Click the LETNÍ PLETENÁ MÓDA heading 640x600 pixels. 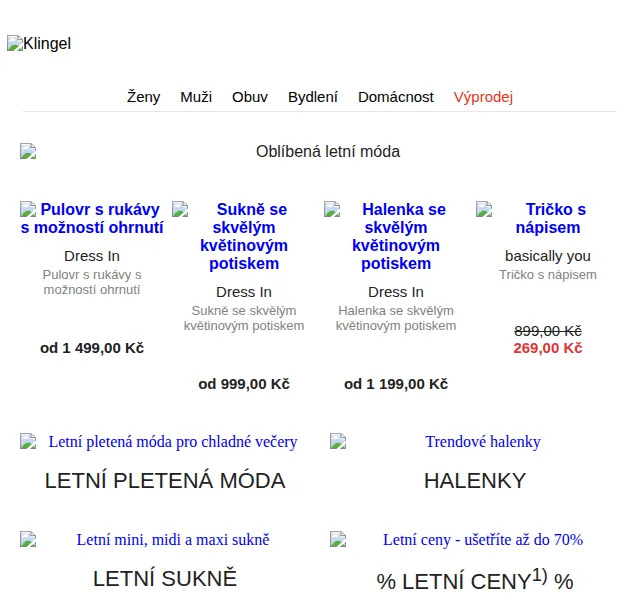(x=165, y=480)
